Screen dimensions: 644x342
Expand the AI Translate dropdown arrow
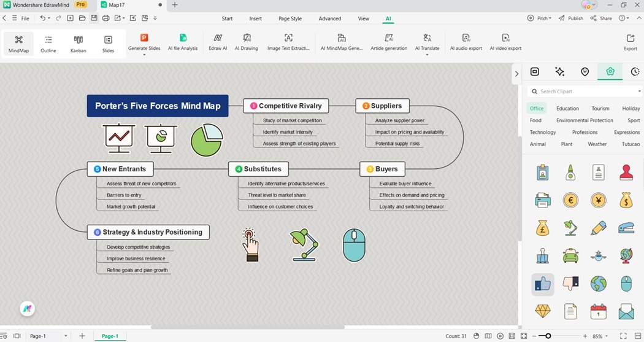click(427, 55)
